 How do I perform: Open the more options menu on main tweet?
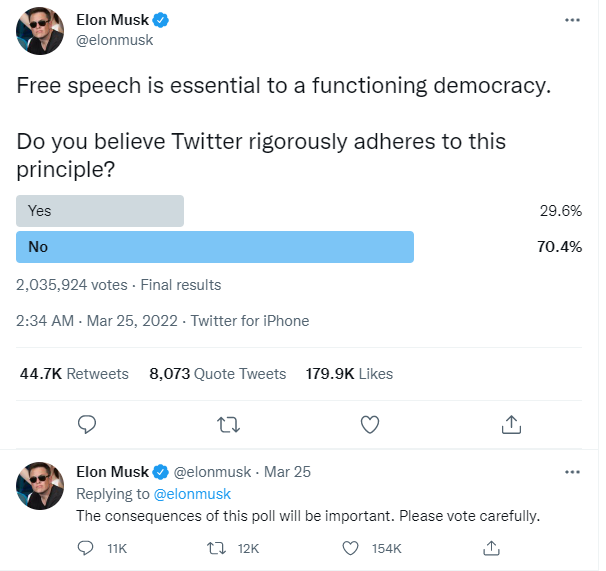pos(572,20)
